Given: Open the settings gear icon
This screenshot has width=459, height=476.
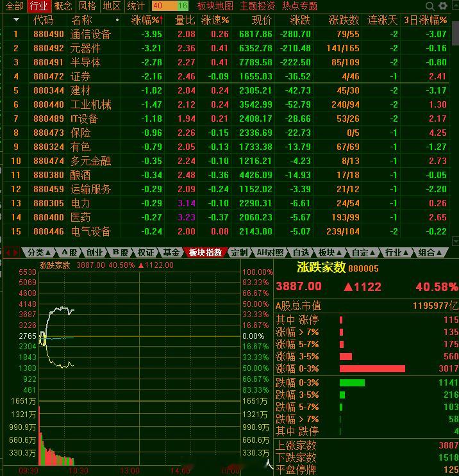Looking at the screenshot, I should [x=443, y=6].
